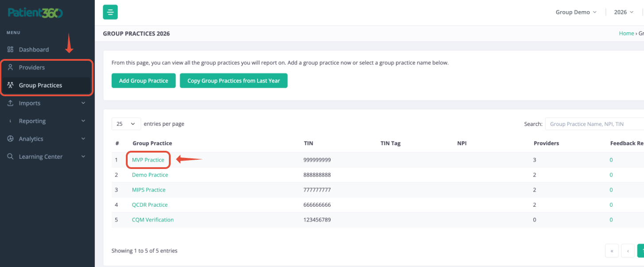The height and width of the screenshot is (267, 644).
Task: Click TIN value 999999999
Action: tap(317, 160)
